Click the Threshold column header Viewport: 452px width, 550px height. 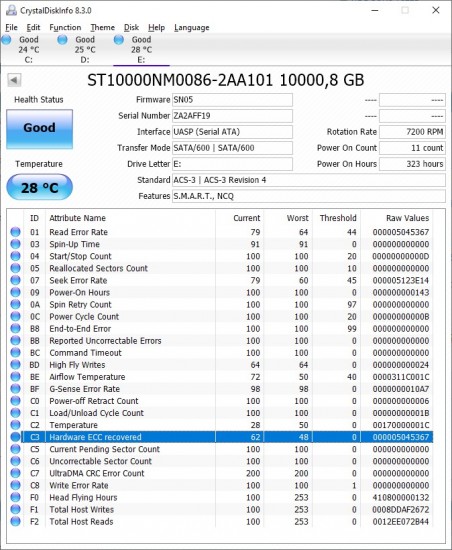(x=338, y=218)
